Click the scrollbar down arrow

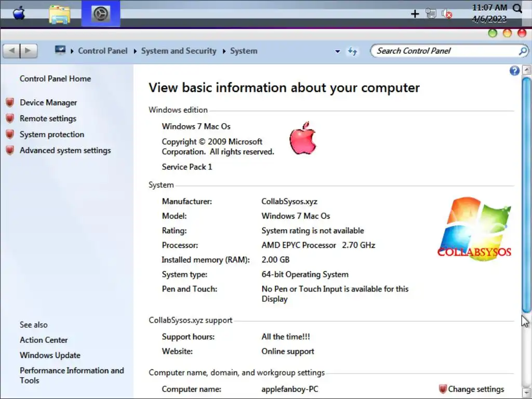click(x=527, y=393)
